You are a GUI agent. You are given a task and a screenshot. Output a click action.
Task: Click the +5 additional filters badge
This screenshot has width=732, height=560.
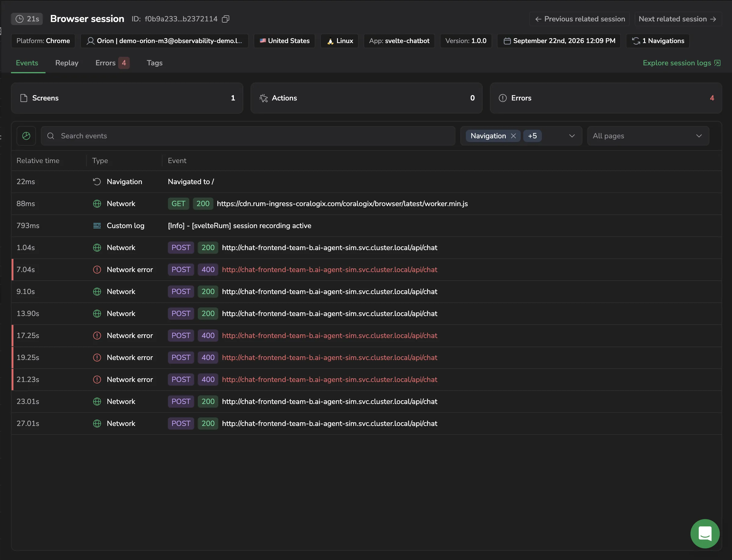[x=532, y=136]
